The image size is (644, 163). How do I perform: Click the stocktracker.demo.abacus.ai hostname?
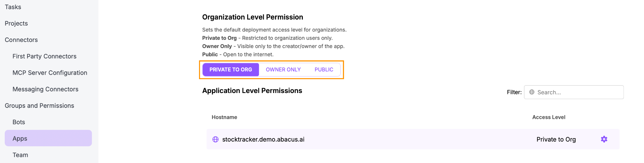[x=263, y=139]
